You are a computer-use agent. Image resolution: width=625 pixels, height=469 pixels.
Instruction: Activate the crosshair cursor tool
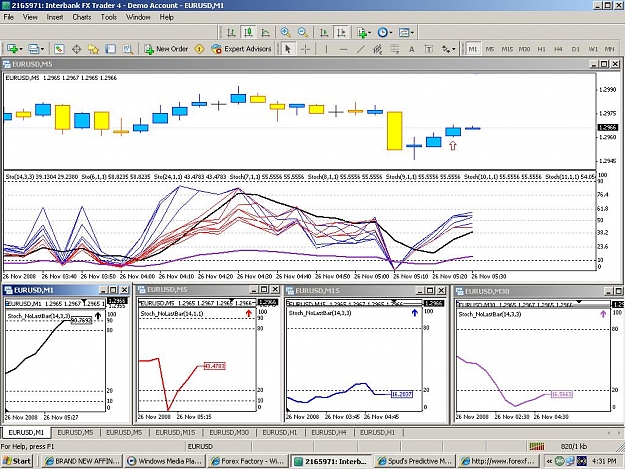[305, 49]
